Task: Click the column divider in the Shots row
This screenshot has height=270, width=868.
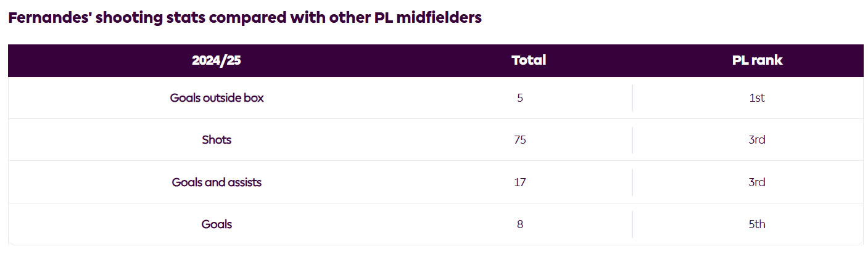Action: click(x=632, y=140)
